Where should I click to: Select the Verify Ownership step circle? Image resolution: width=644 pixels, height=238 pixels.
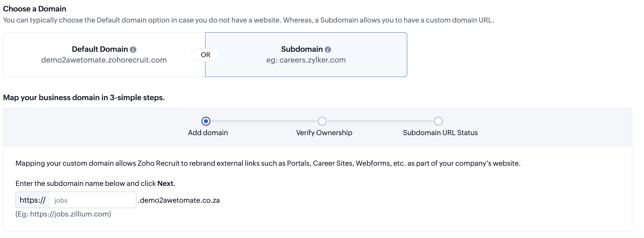coord(322,121)
